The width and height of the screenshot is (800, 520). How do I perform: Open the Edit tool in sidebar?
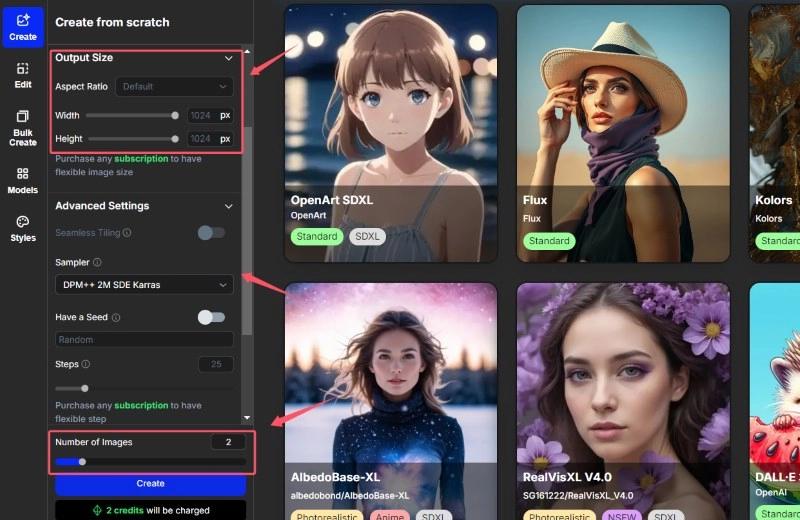coord(22,75)
